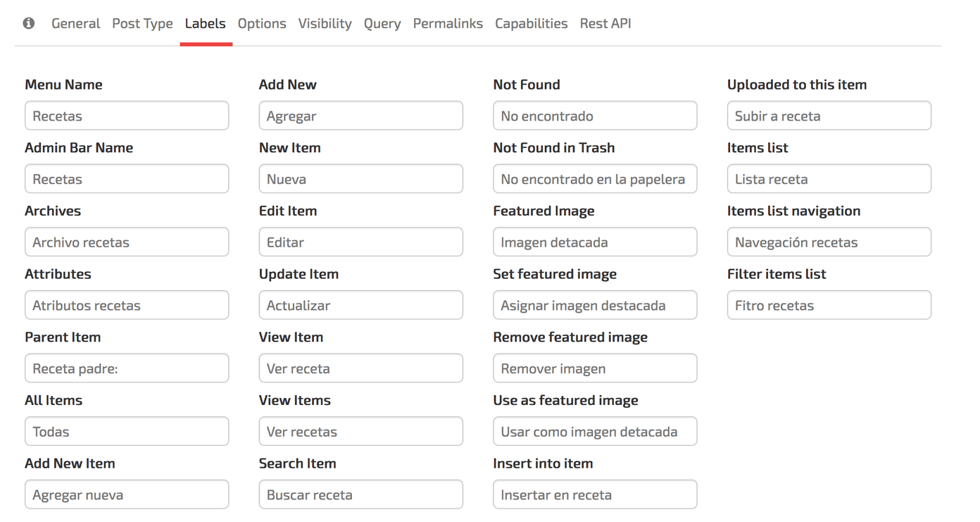Select the Rest API tab
Viewport: 980px width, 522px height.
coord(605,23)
